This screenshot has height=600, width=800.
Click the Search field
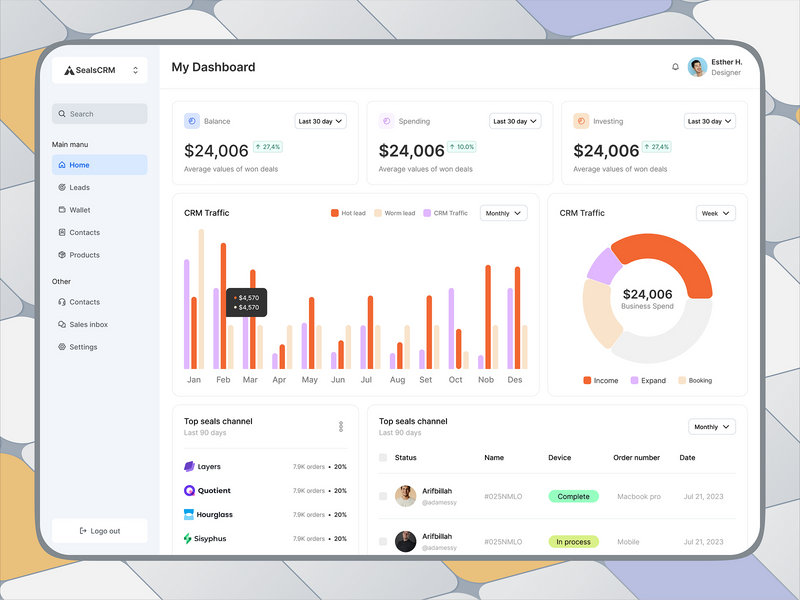[x=100, y=114]
